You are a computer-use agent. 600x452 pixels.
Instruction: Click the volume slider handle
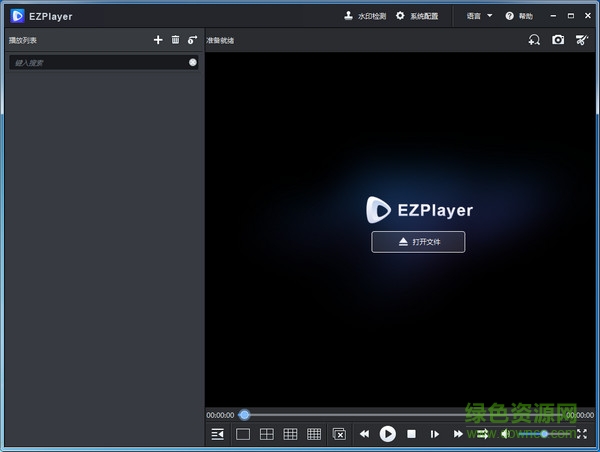[x=545, y=434]
